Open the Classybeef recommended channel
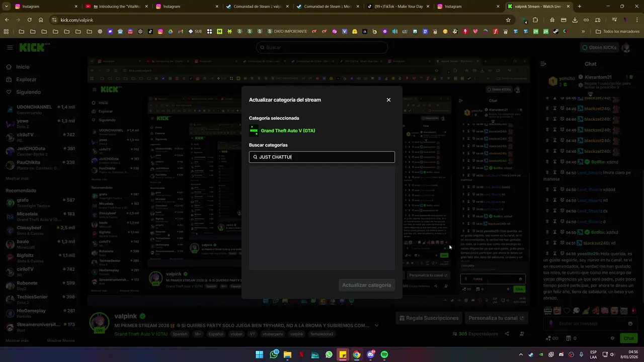 pos(40,230)
